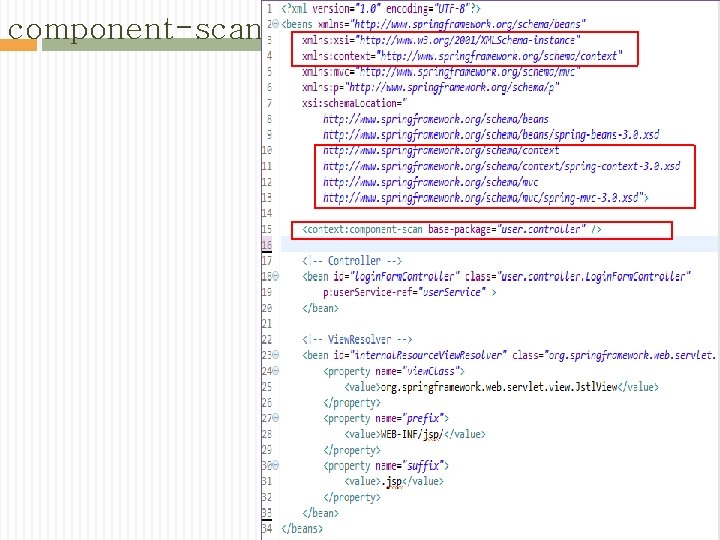Select the xmlns:context namespace line
720x540 pixels.
[462, 56]
